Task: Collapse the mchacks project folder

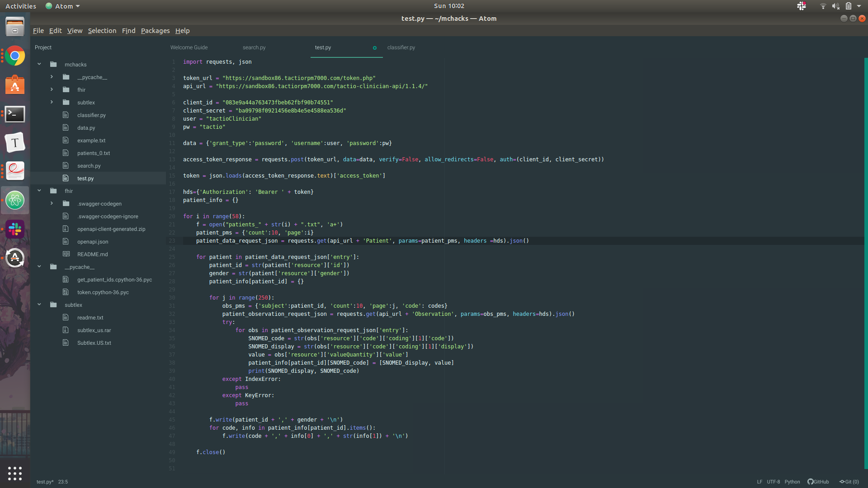Action: (x=39, y=65)
